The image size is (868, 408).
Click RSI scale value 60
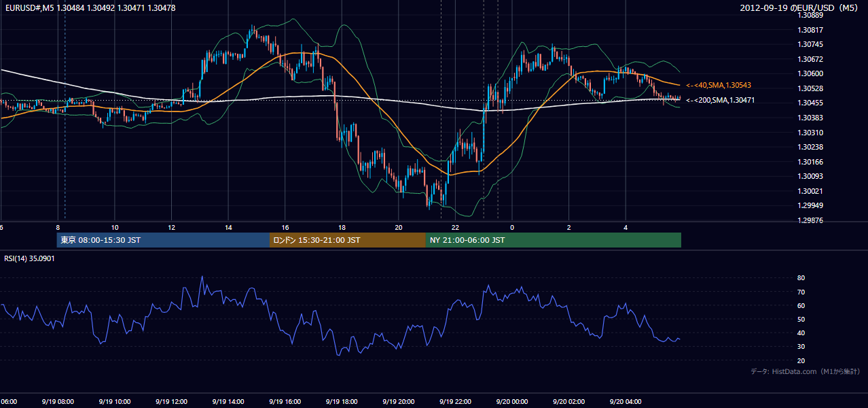[801, 305]
